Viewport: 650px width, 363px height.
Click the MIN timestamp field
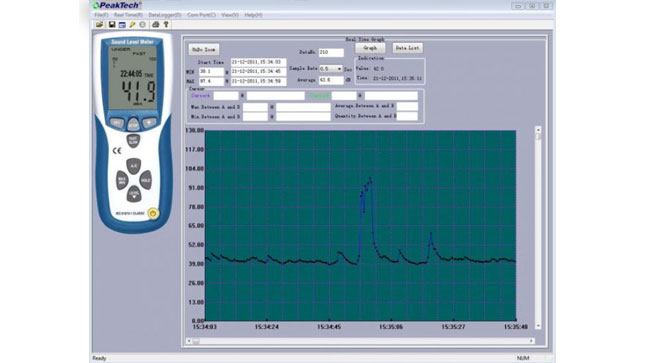[258, 72]
